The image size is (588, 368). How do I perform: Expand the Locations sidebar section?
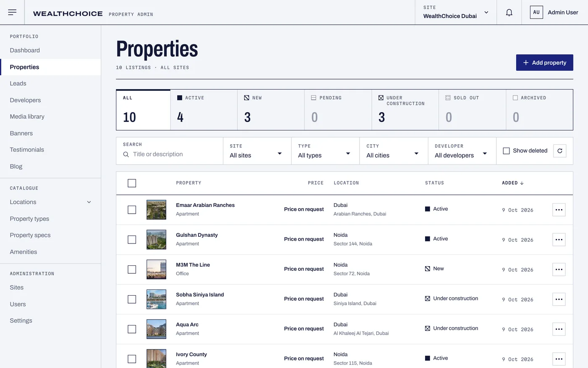[50, 202]
